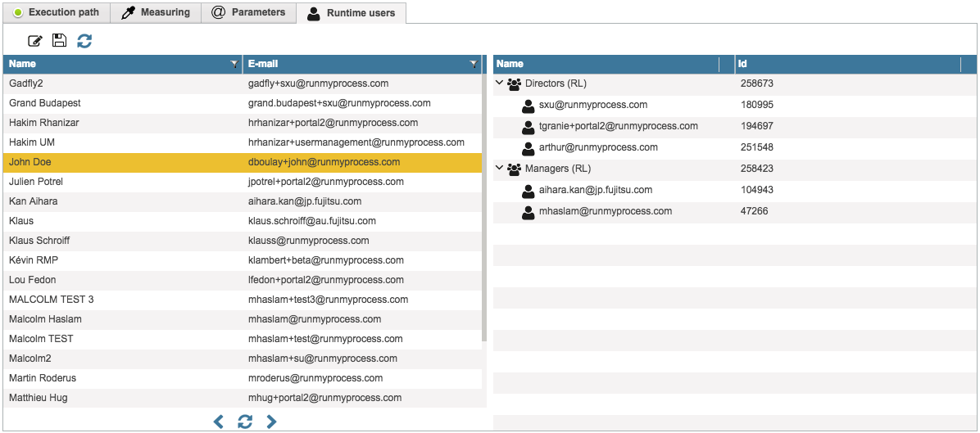Image resolution: width=980 pixels, height=433 pixels.
Task: Open the Name column filter icon
Action: click(x=234, y=64)
